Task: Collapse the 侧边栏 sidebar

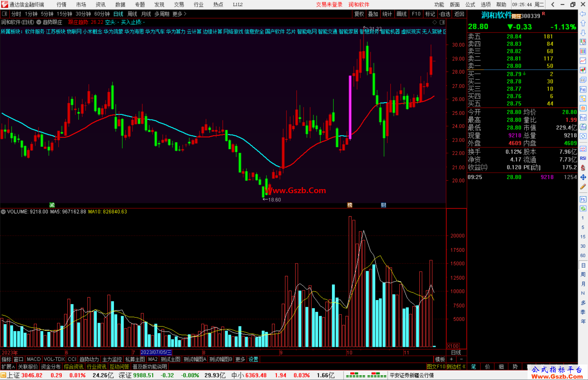Action: tap(456, 367)
